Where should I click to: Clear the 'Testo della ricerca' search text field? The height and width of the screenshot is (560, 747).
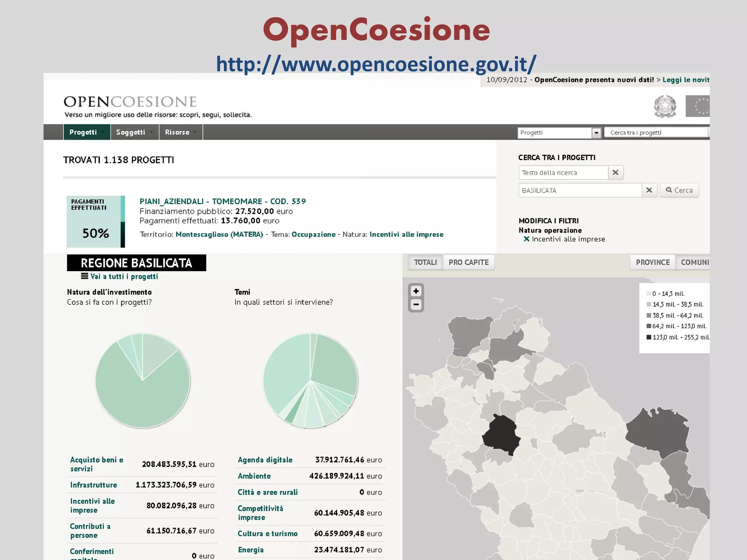(x=615, y=172)
